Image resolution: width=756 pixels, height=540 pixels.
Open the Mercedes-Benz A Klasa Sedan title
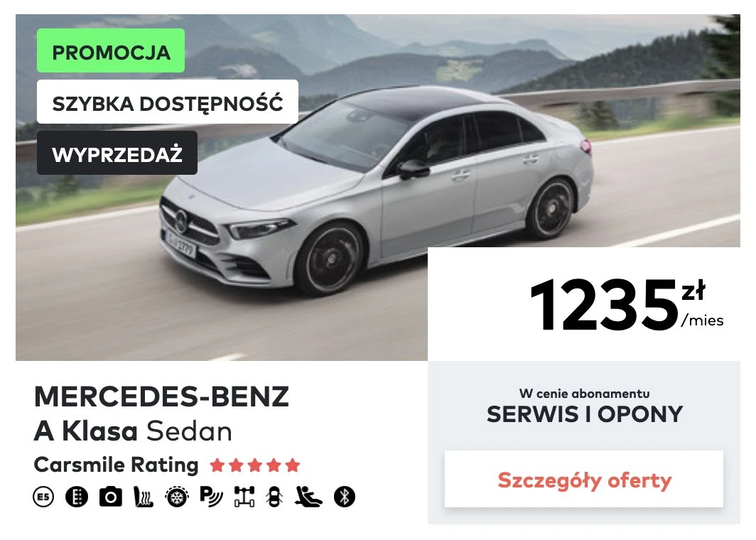click(161, 414)
